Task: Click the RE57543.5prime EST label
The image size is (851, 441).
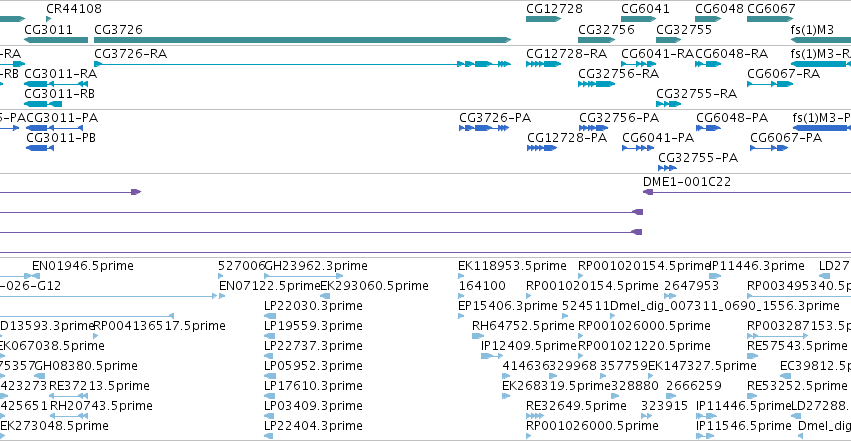Action: 797,346
